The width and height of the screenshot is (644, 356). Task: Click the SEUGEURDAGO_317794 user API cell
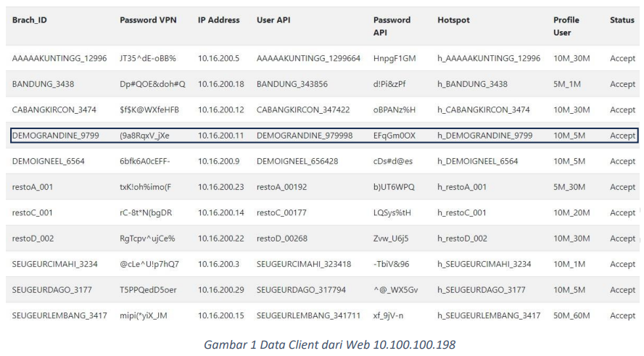[x=302, y=290]
